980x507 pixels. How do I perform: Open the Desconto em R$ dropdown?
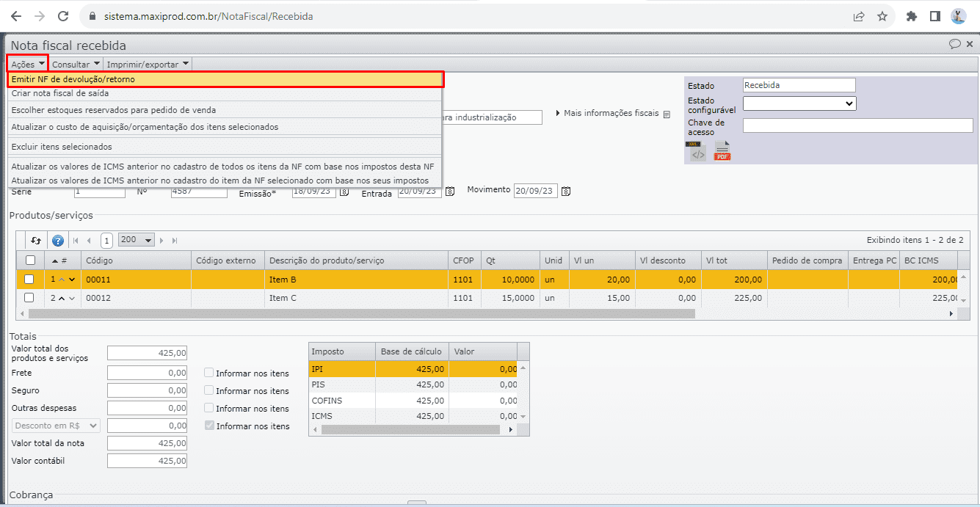[x=56, y=426]
